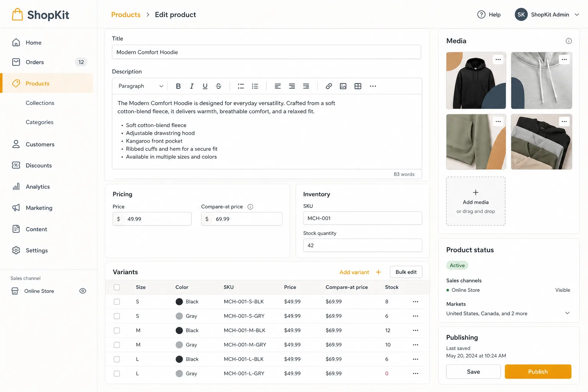Check the MCH-001-L-BLK variant checkbox
This screenshot has height=392, width=588.
point(117,359)
